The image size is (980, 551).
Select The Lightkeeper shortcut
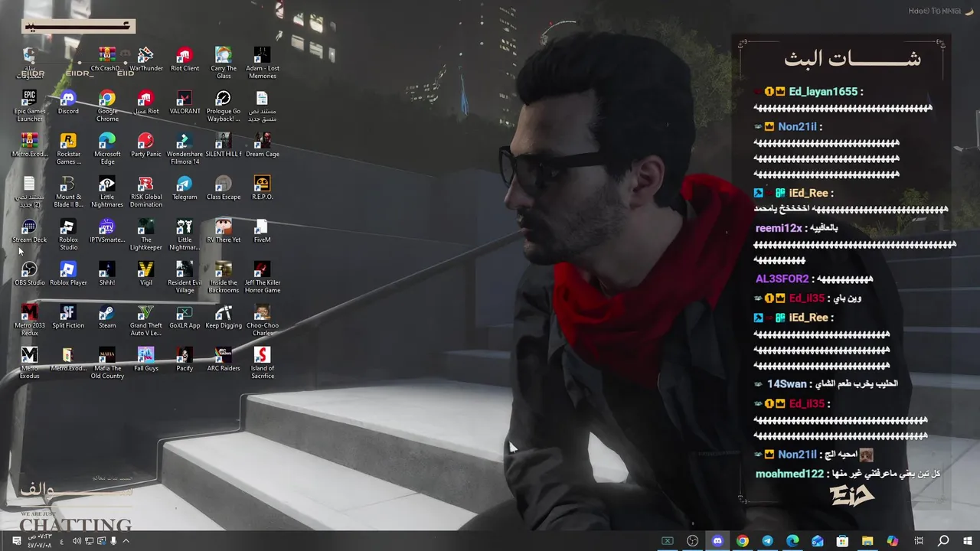pyautogui.click(x=145, y=234)
